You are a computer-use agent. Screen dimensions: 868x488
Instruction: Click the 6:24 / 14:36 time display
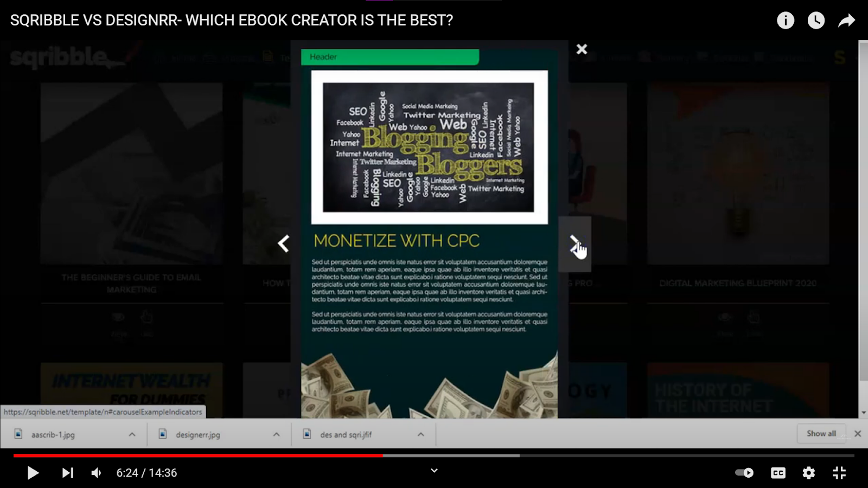pos(146,473)
